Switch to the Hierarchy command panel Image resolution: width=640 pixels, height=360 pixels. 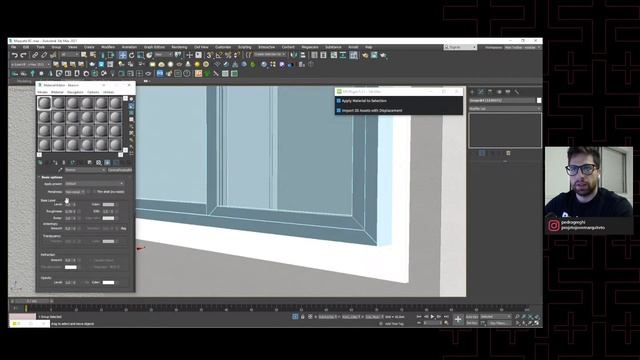coord(490,92)
